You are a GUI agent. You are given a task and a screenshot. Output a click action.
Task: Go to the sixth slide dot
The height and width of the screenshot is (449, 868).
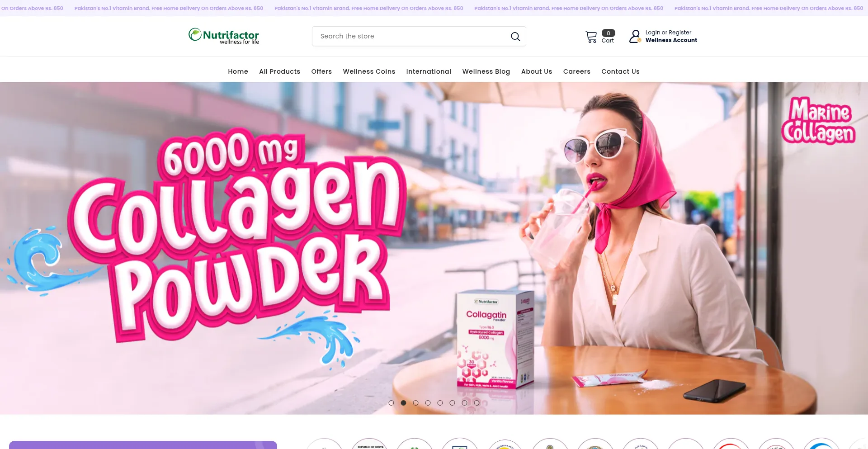(x=453, y=403)
